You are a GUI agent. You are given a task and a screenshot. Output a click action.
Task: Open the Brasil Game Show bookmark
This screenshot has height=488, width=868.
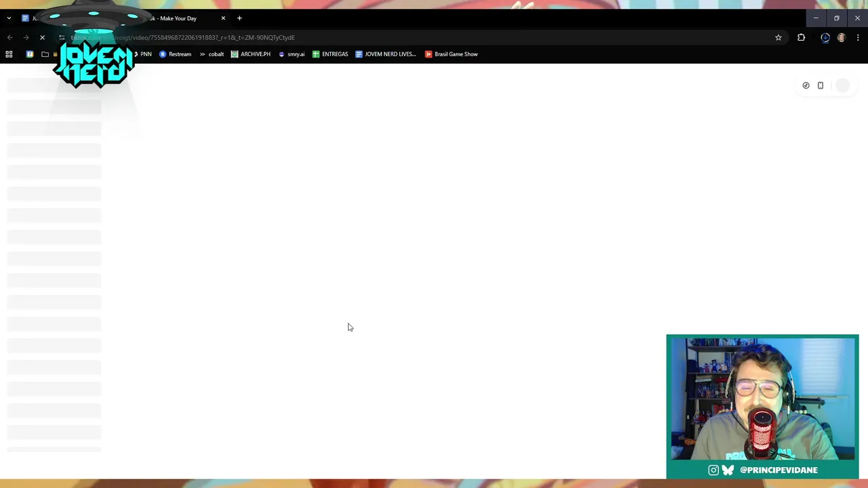point(452,54)
